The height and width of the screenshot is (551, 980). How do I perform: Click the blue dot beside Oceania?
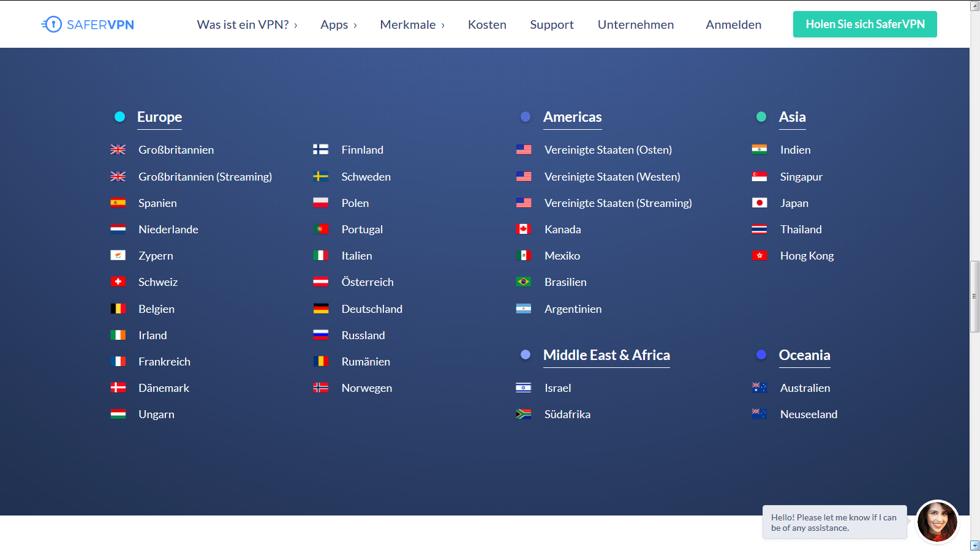click(x=761, y=354)
